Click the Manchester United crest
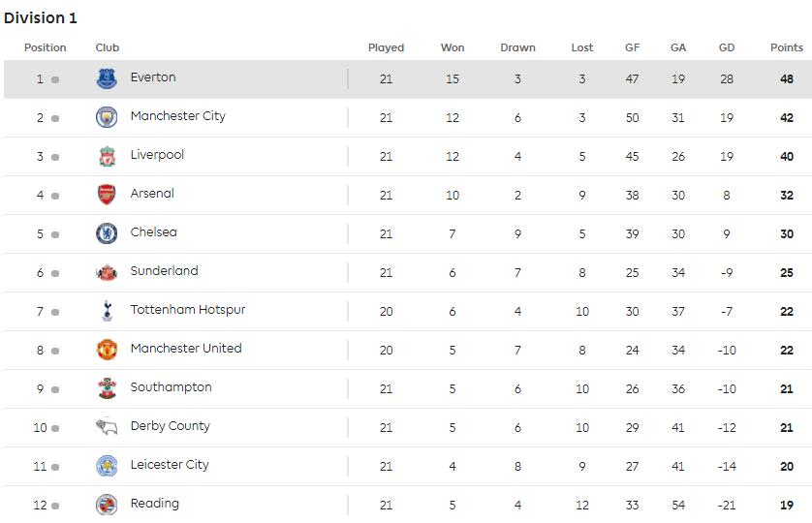Screen dimensions: 812x523 tap(107, 350)
